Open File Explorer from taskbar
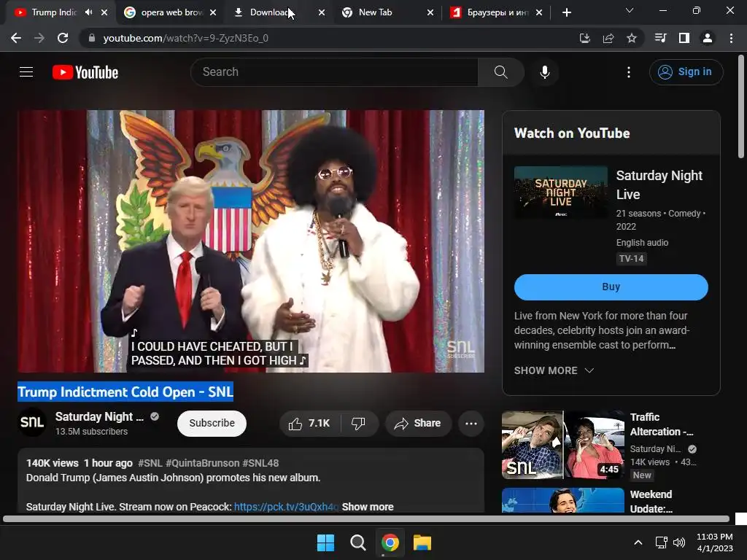 422,542
